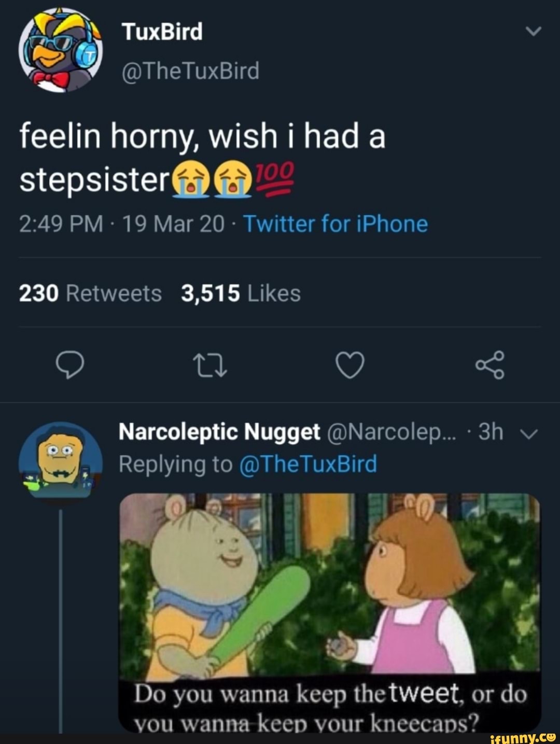View the 3,515 Likes list

coord(241,293)
